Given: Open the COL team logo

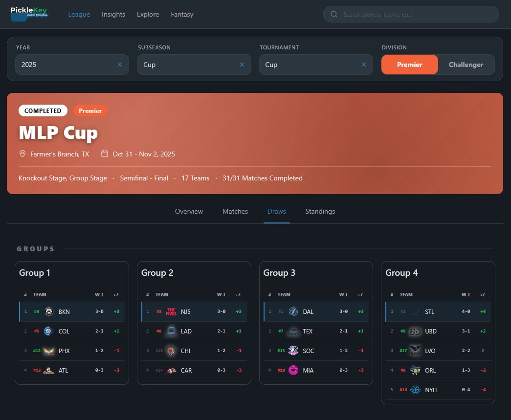Looking at the screenshot, I should click(49, 331).
